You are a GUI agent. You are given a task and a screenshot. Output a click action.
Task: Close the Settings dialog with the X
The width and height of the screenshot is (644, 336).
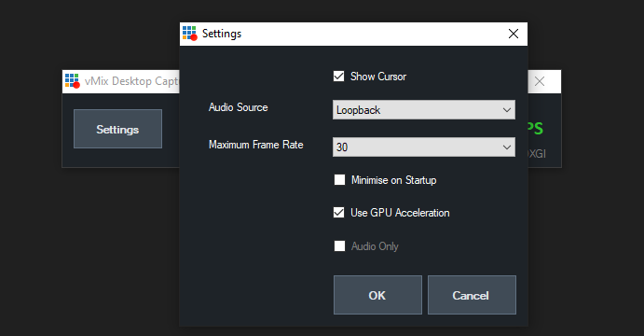tap(514, 34)
